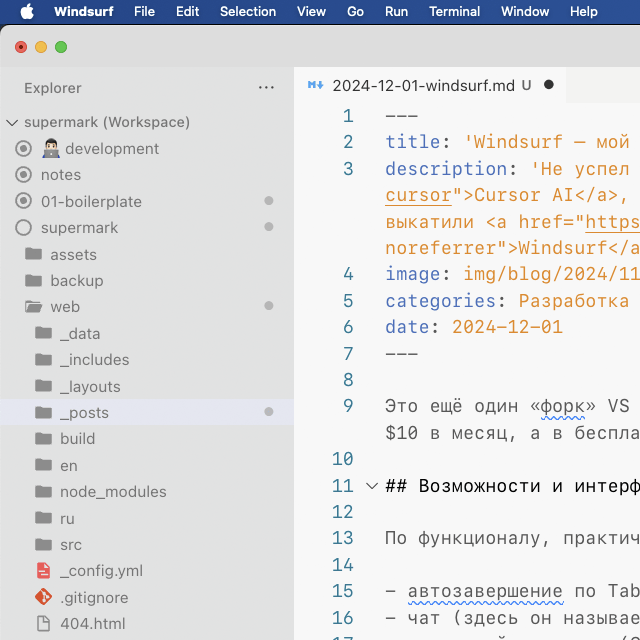Select the development workspace folder radio

pyautogui.click(x=23, y=149)
